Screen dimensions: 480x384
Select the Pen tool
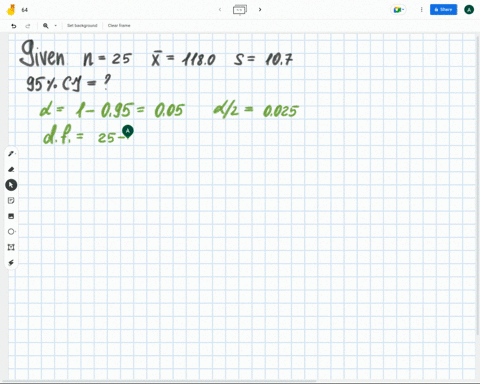click(11, 154)
